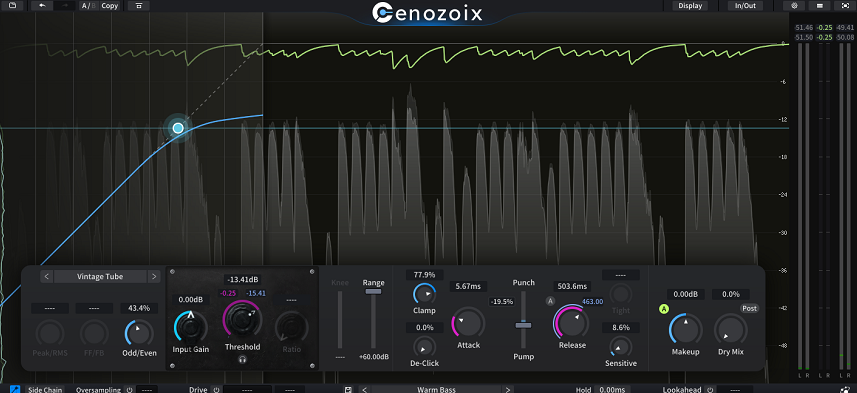Open the Warm Bass preset list
The width and height of the screenshot is (857, 393).
coord(436,390)
